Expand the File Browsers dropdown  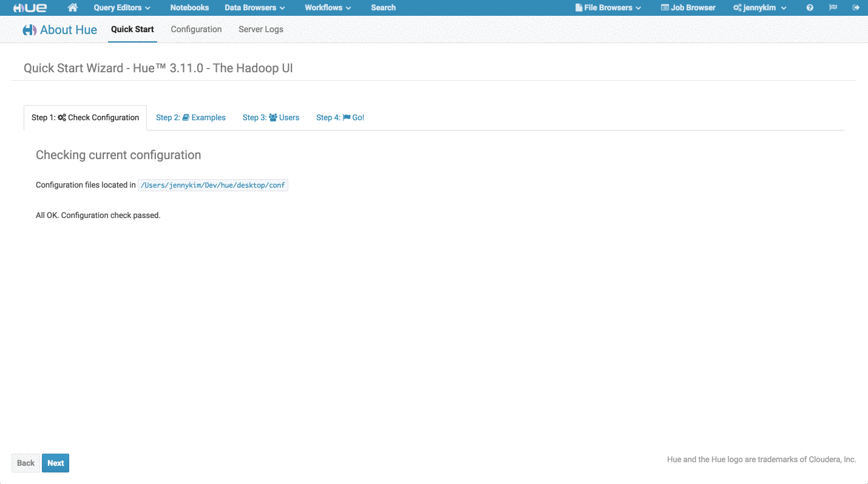[608, 7]
